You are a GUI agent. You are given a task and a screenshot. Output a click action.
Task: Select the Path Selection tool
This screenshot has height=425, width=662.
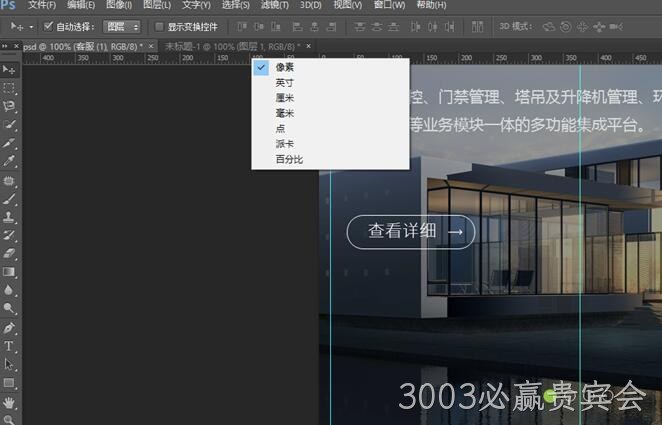coord(9,364)
